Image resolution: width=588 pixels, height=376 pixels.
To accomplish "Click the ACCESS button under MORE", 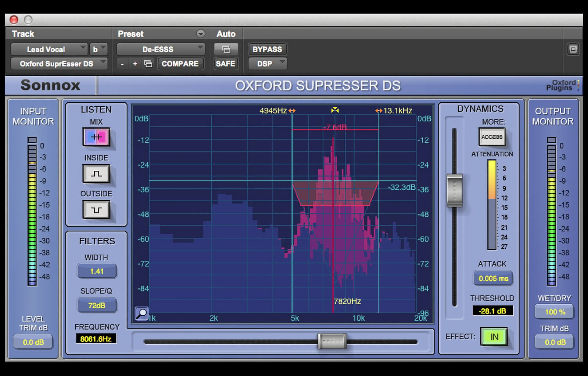I will click(492, 137).
